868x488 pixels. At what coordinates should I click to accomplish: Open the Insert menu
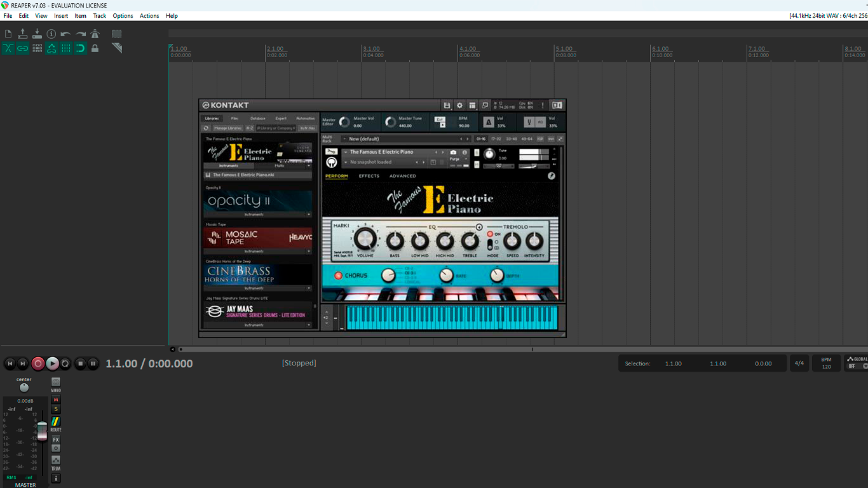pos(61,16)
